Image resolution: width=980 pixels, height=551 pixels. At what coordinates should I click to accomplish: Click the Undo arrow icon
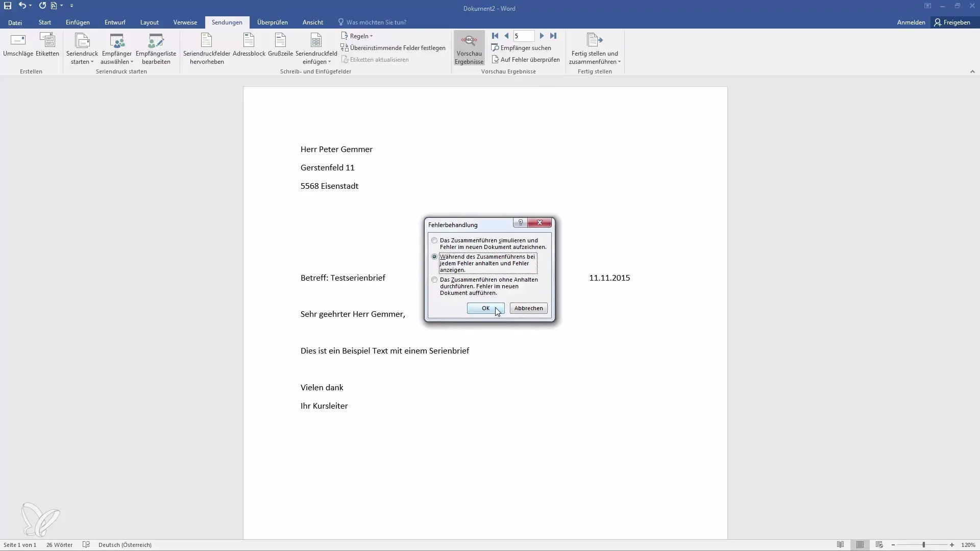pos(22,6)
